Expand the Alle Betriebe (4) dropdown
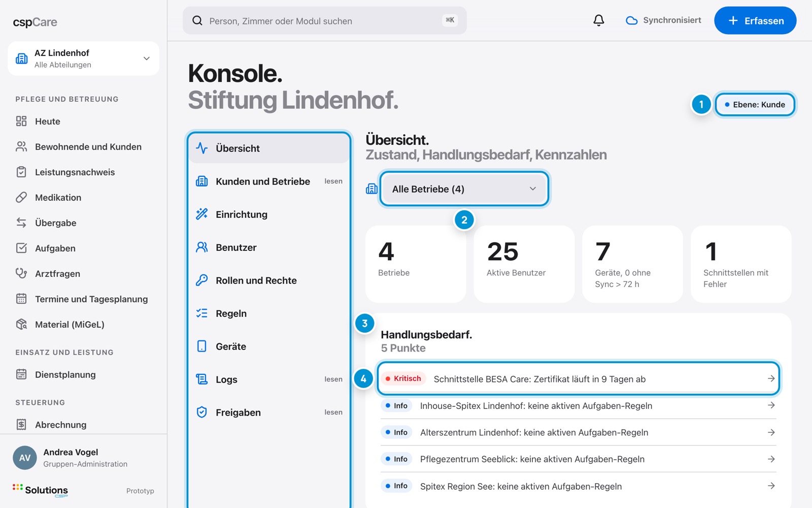 pyautogui.click(x=464, y=188)
